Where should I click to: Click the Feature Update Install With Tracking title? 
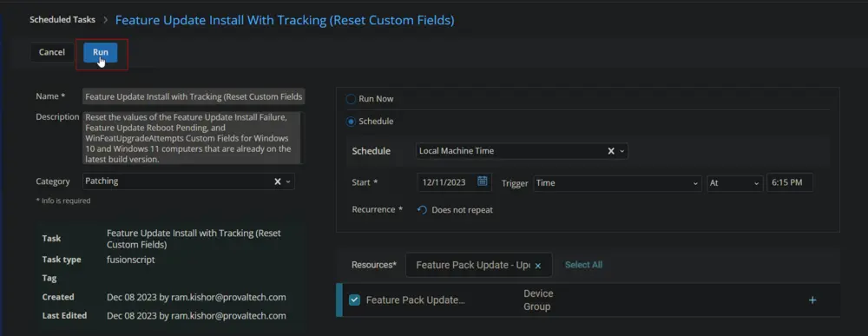coord(285,21)
